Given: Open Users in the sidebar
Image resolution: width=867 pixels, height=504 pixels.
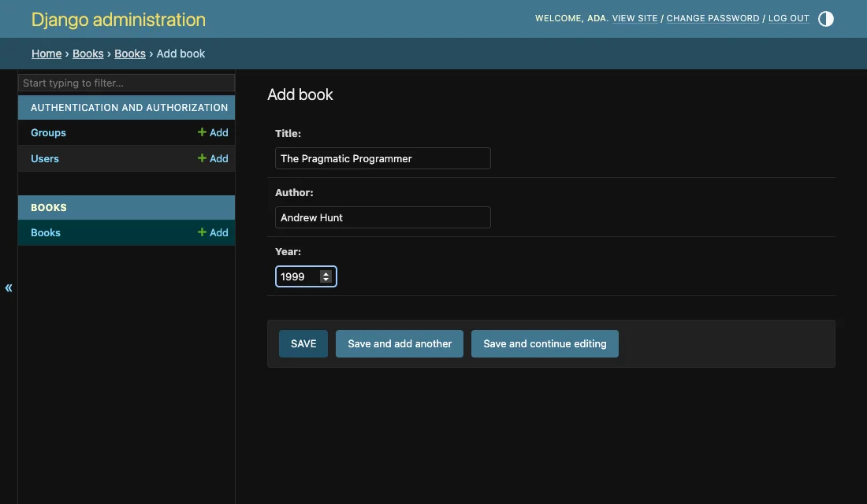Looking at the screenshot, I should point(45,158).
